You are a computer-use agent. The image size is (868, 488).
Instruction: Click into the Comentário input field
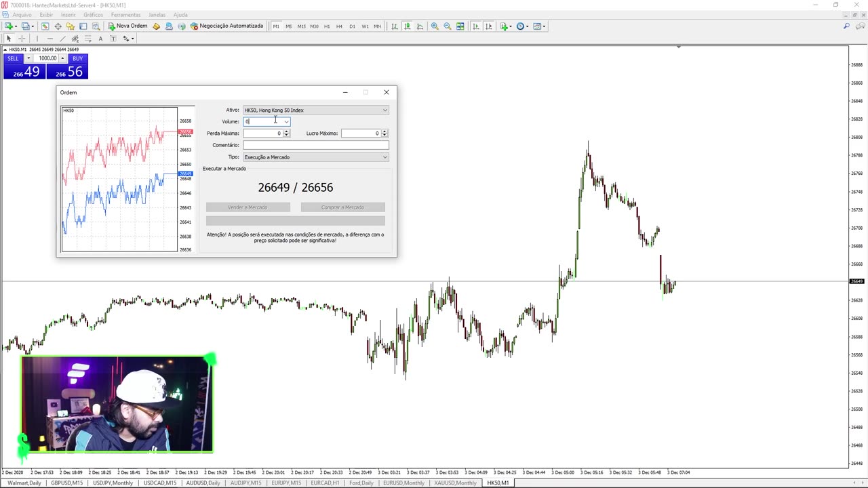(316, 145)
